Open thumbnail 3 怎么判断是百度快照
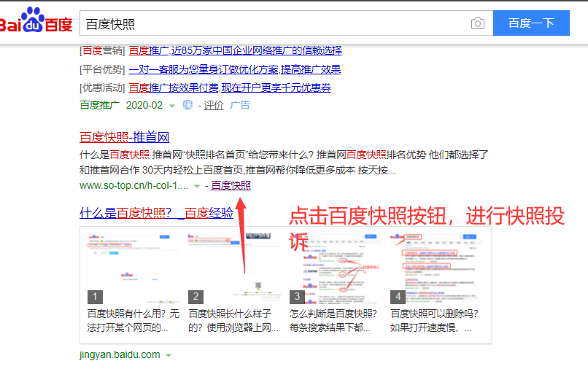 pos(336,268)
